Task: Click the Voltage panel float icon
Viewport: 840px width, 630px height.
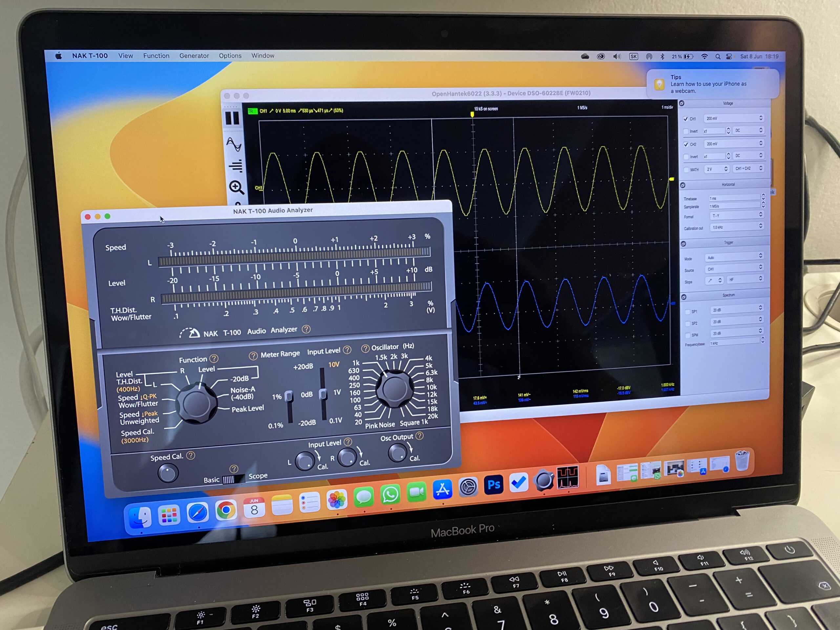Action: (682, 103)
